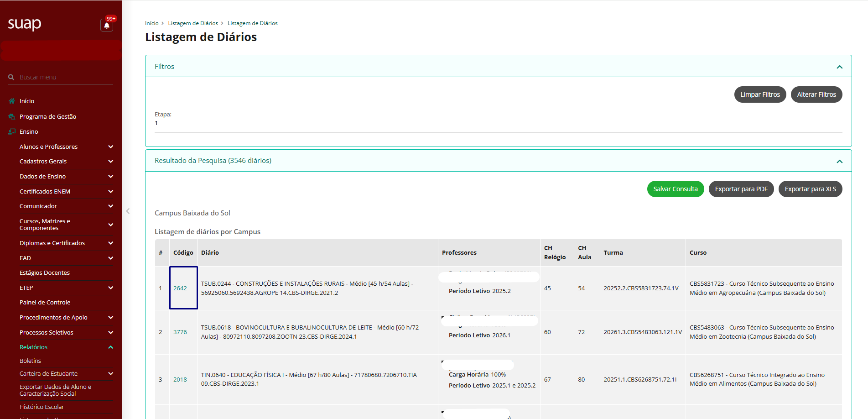The height and width of the screenshot is (419, 868).
Task: Export the results using Exportar para XLS
Action: [810, 189]
